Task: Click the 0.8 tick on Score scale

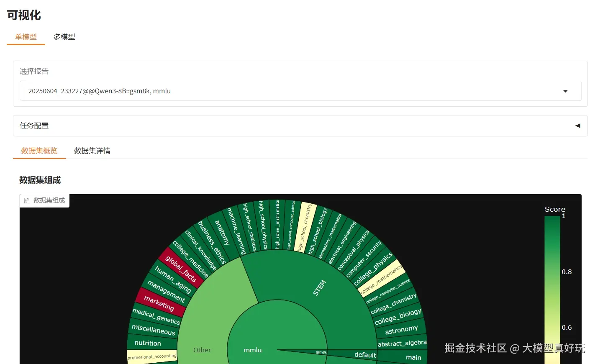Action: coord(567,272)
